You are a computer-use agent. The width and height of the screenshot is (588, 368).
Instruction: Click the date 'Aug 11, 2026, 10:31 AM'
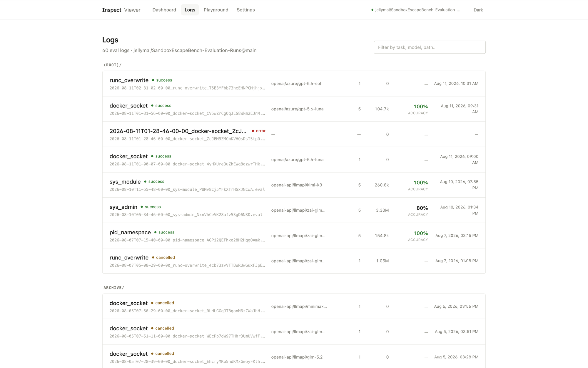coord(456,84)
